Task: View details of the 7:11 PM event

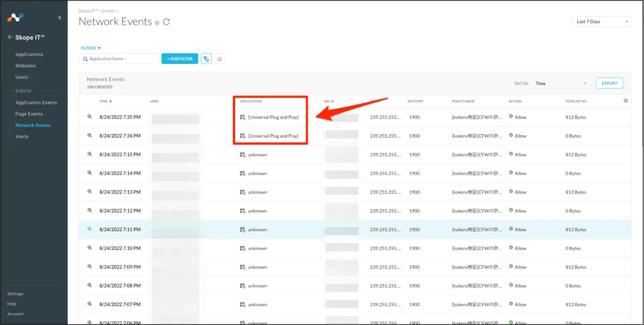Action: 90,230
